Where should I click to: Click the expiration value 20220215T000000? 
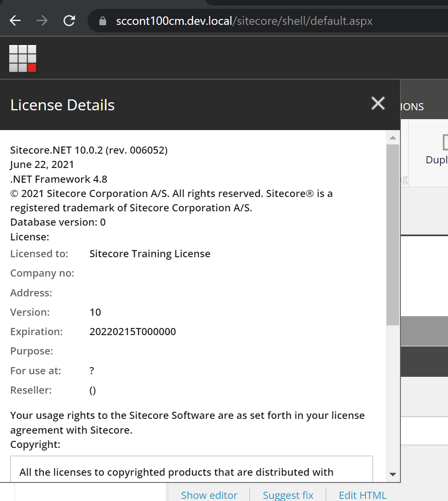point(133,332)
